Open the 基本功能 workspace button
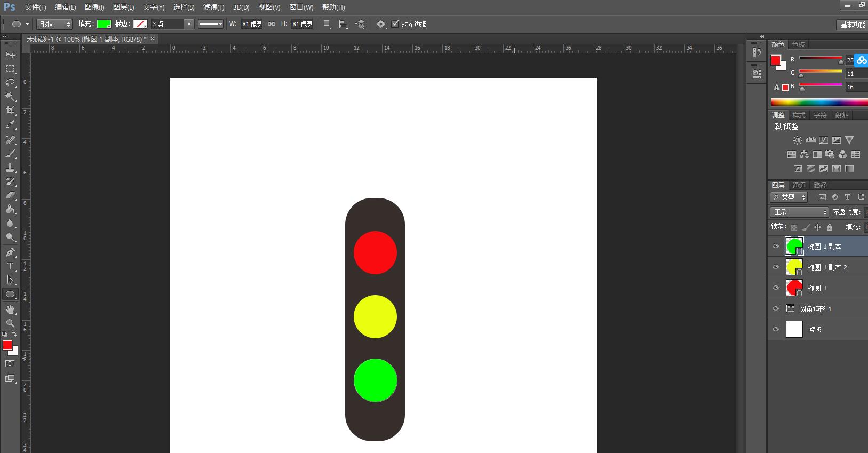This screenshot has height=453, width=868. pos(852,25)
